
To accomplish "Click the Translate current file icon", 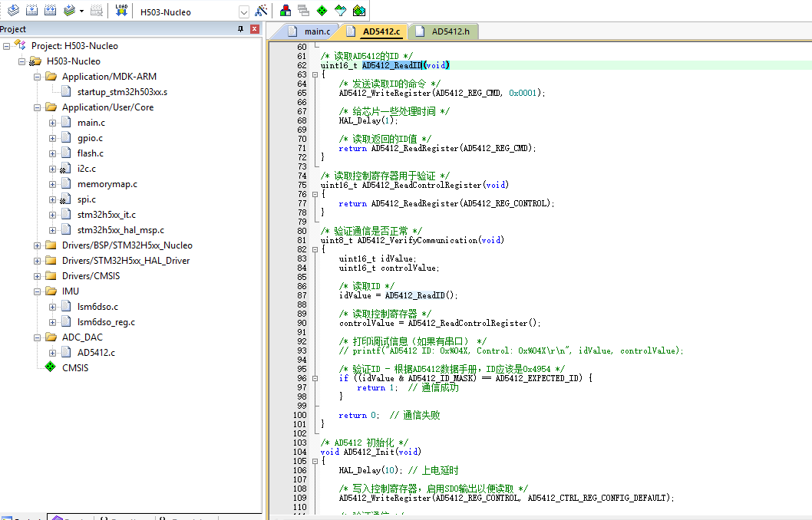I will [x=13, y=11].
